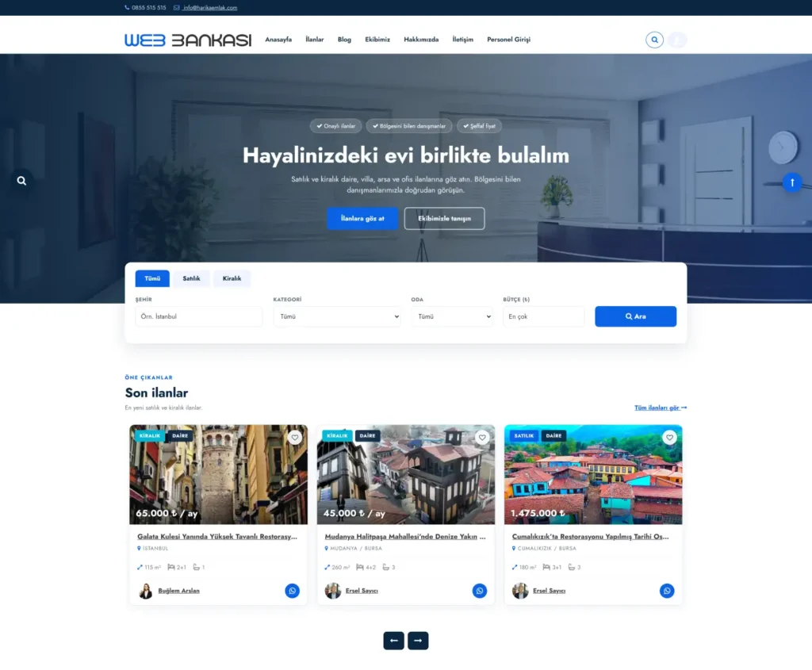Select the Satılık filter tab

(x=191, y=278)
